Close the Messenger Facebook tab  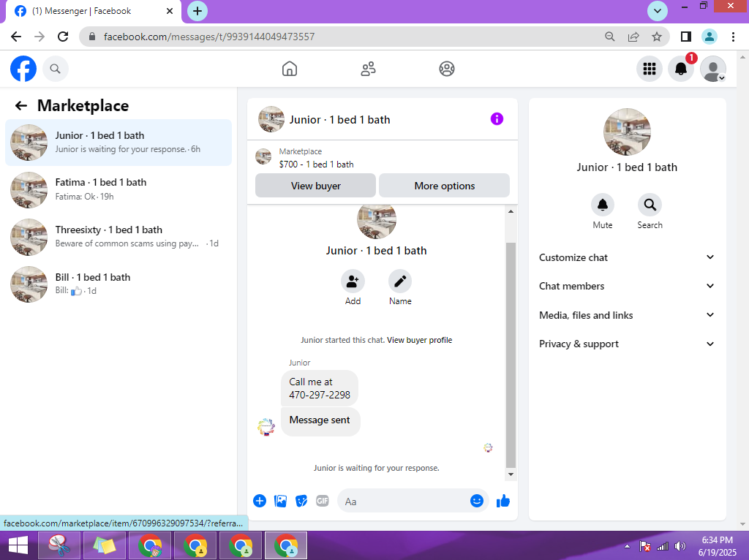pos(169,11)
